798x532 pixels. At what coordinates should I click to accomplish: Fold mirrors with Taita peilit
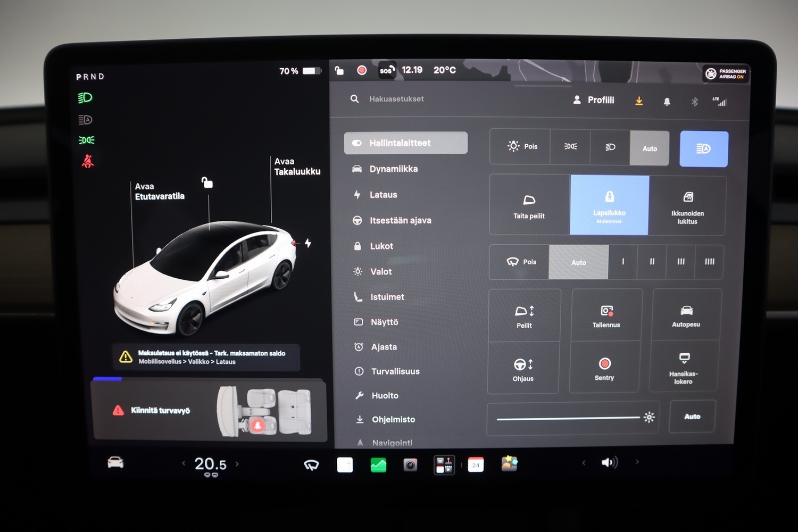529,205
